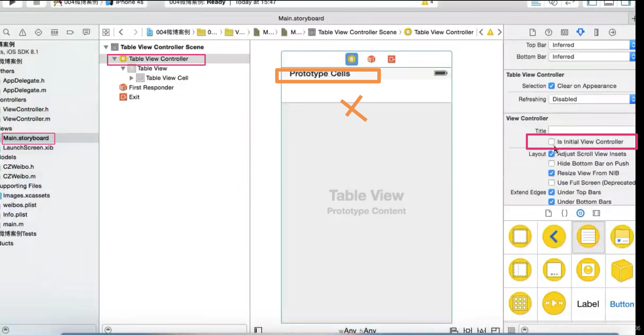The height and width of the screenshot is (335, 644).
Task: Show the Size inspector ruler icon
Action: 596,32
